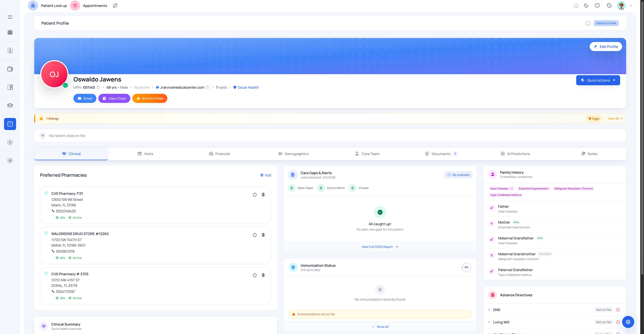This screenshot has width=644, height=334.
Task: Copy the MRN using the clipboard icon
Action: coord(98,87)
